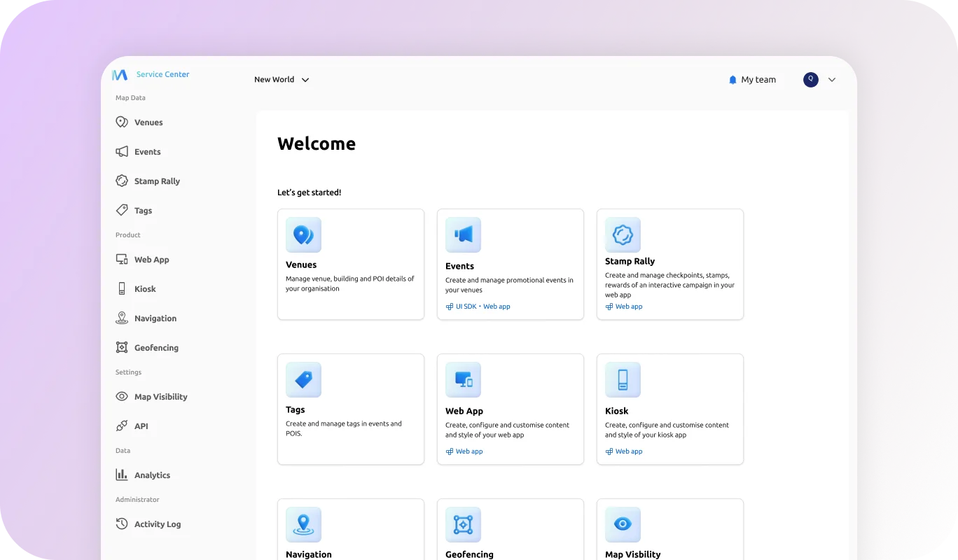The height and width of the screenshot is (560, 958).
Task: Click the Web App device icon in sidebar
Action: [x=122, y=259]
